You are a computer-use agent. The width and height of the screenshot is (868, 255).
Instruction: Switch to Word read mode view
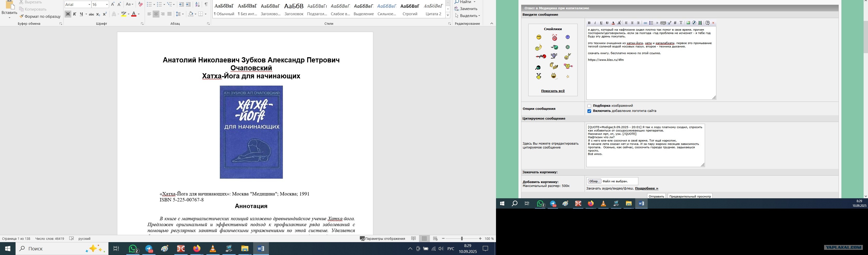pos(413,238)
